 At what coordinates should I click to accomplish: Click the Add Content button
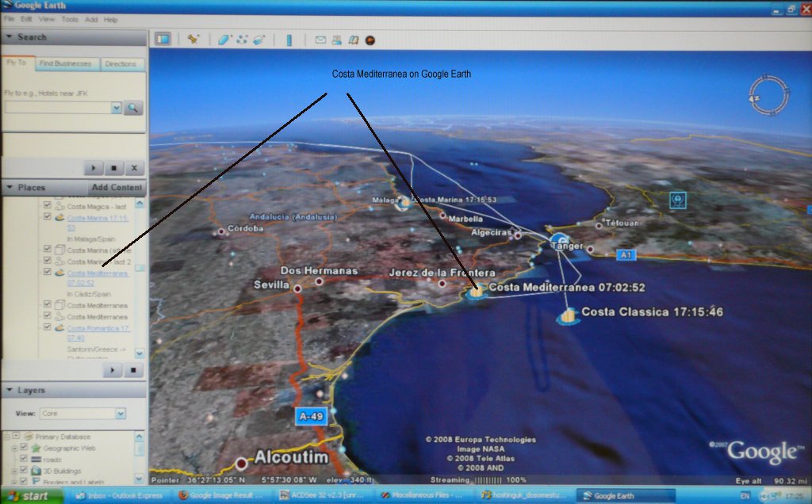117,187
